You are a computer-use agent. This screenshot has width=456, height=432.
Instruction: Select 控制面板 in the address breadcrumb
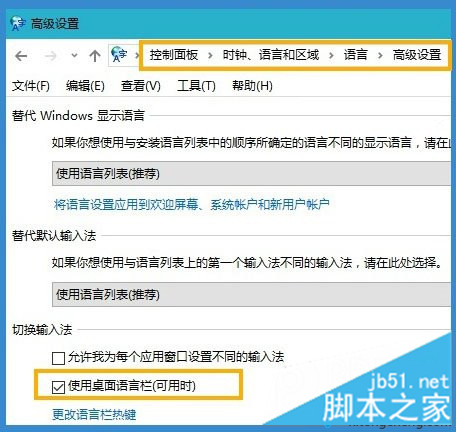click(x=174, y=55)
